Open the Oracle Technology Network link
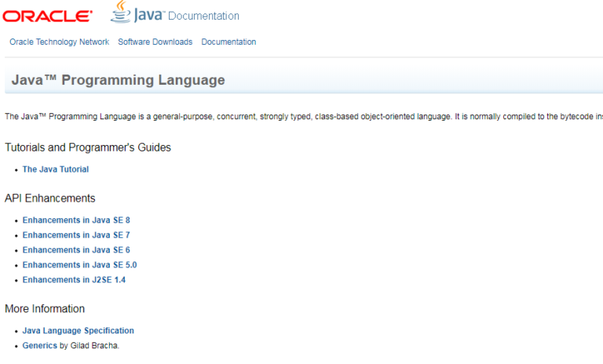 pyautogui.click(x=60, y=42)
